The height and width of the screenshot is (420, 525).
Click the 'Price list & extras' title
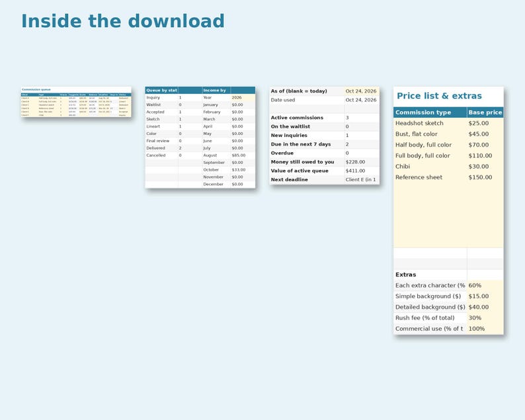(x=439, y=96)
